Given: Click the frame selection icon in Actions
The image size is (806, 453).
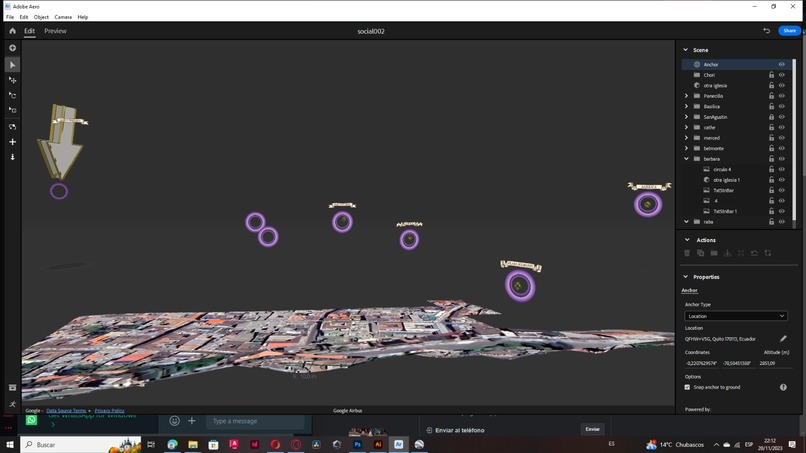Looking at the screenshot, I should [741, 253].
